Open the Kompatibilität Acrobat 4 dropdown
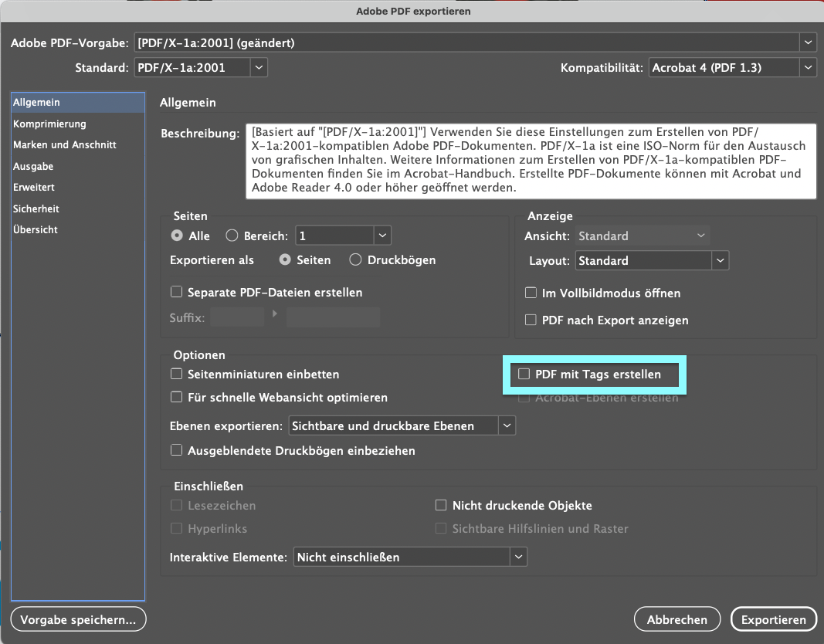Screen dimensions: 824x644 (x=733, y=67)
